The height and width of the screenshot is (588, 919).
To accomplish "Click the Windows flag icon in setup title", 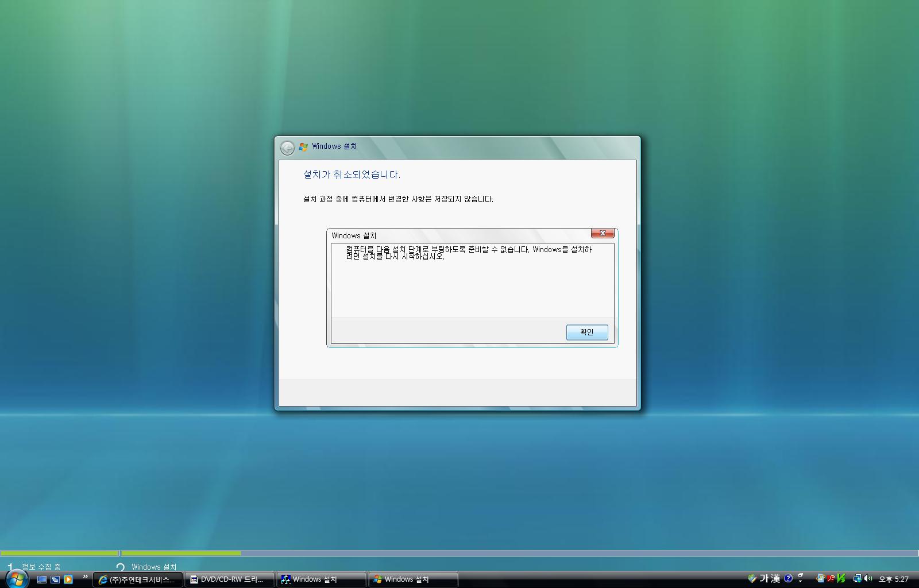I will click(303, 147).
